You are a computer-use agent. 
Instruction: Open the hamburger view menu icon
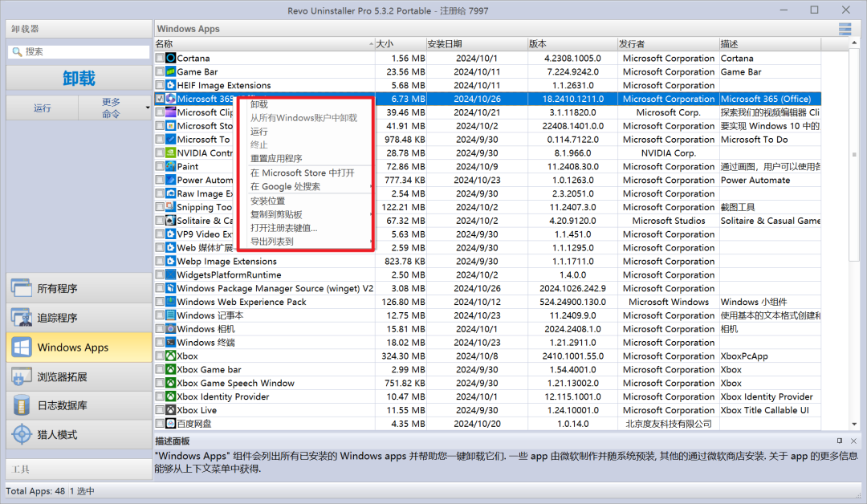845,29
